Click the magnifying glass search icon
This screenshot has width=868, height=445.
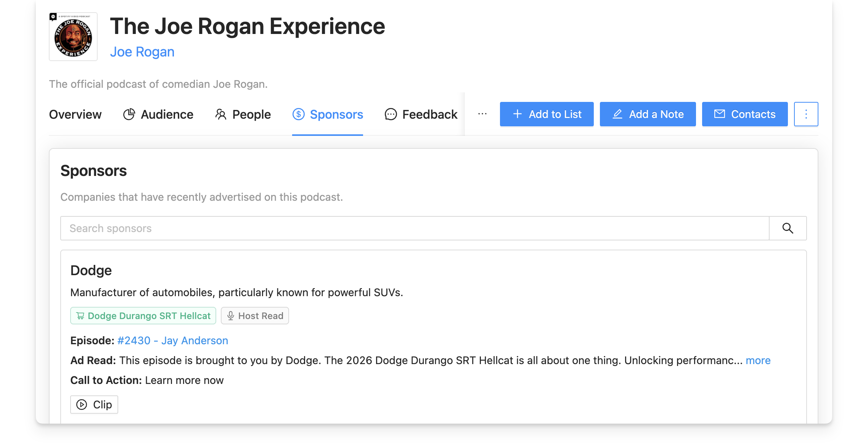point(787,228)
